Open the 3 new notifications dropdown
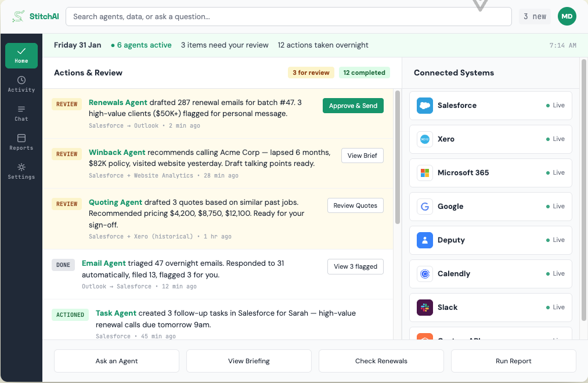 point(534,16)
